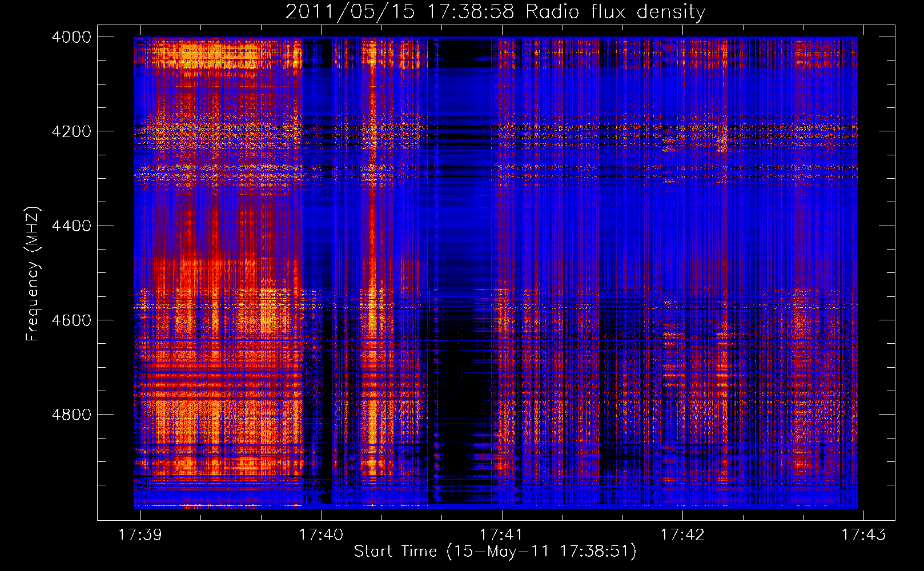924x571 pixels.
Task: Click the 17:43 time tick label
Action: (863, 534)
